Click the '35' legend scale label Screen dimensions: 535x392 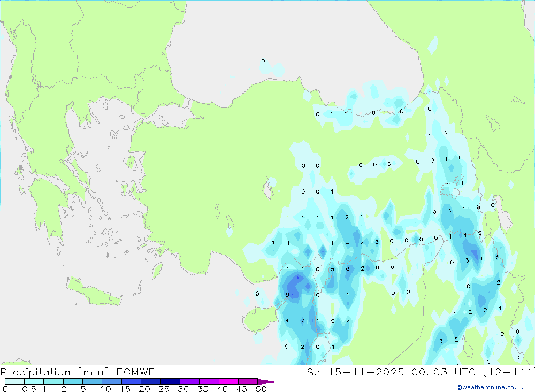pyautogui.click(x=203, y=389)
